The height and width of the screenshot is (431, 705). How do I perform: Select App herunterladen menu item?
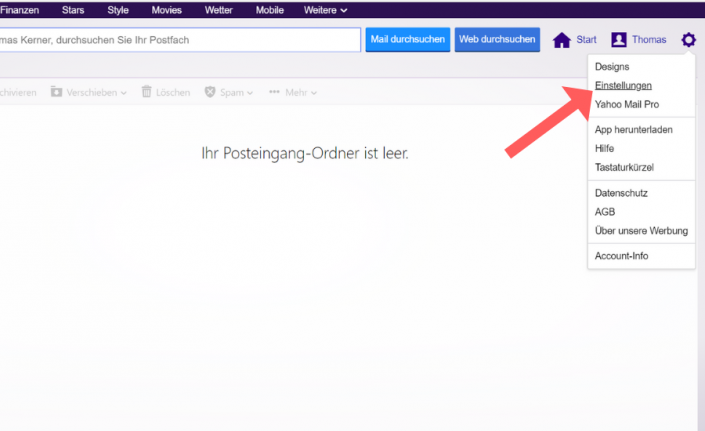tap(633, 130)
